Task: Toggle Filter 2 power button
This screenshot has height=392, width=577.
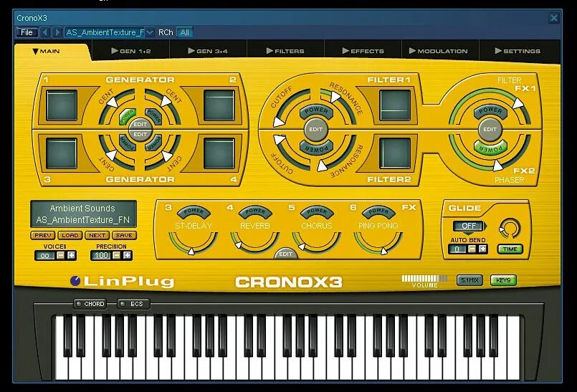Action: [317, 148]
